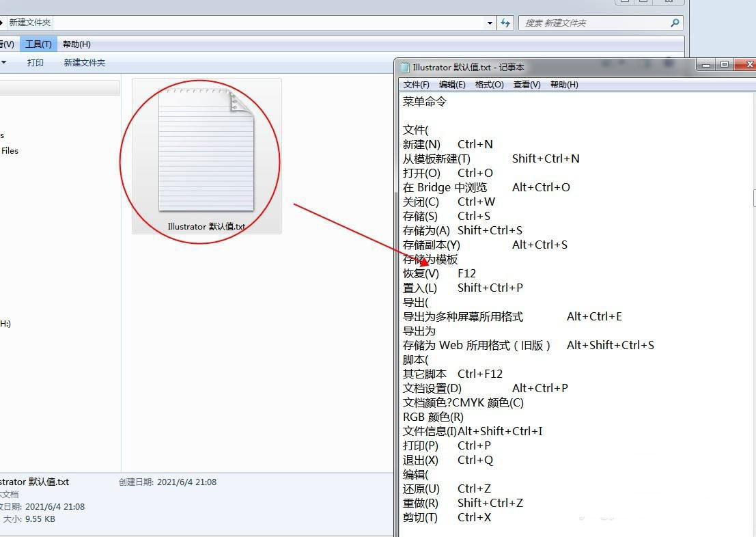Click the 导出为多种屏幕所用格式 line

pos(512,317)
